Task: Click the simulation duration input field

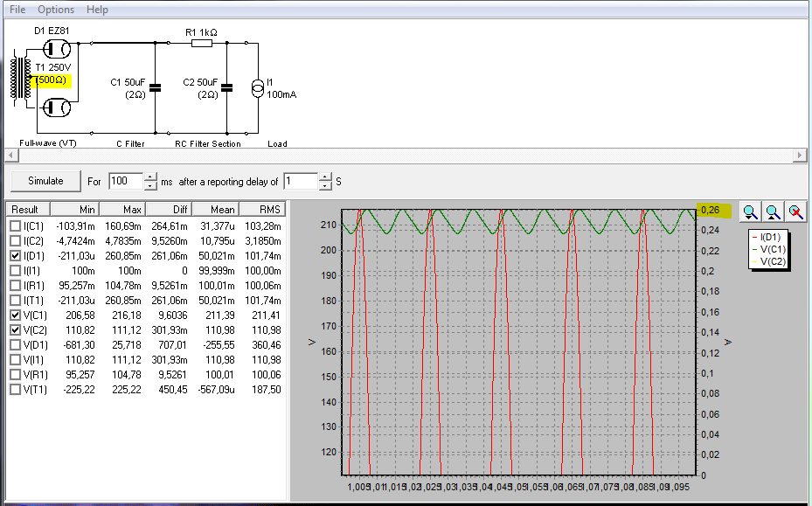Action: 125,181
